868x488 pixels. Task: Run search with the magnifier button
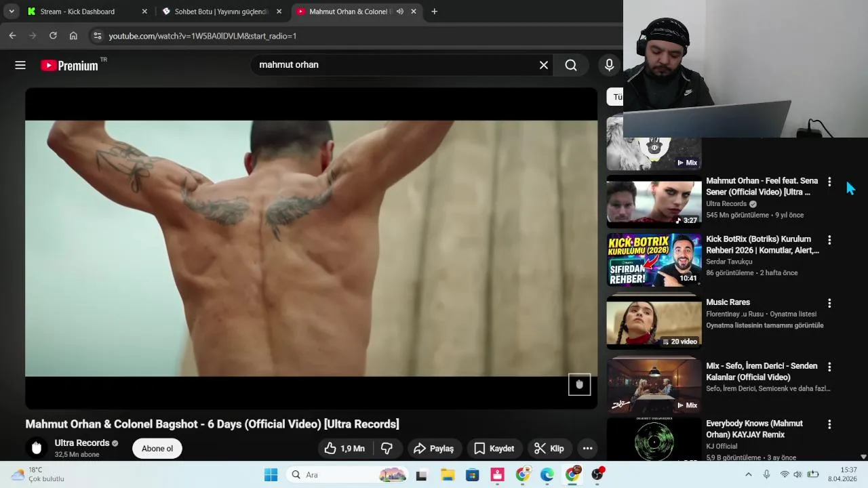click(571, 65)
